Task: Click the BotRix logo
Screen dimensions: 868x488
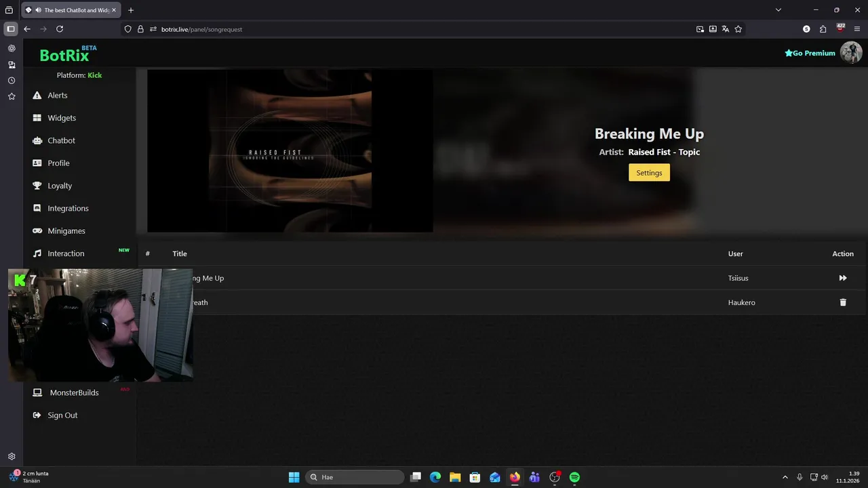Action: click(68, 54)
